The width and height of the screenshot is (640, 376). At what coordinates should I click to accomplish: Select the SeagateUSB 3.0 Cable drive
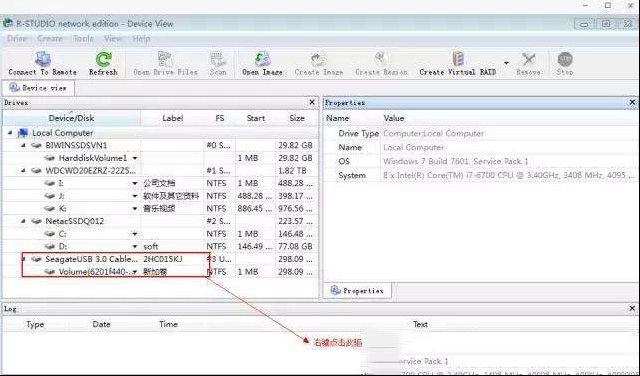click(x=91, y=259)
